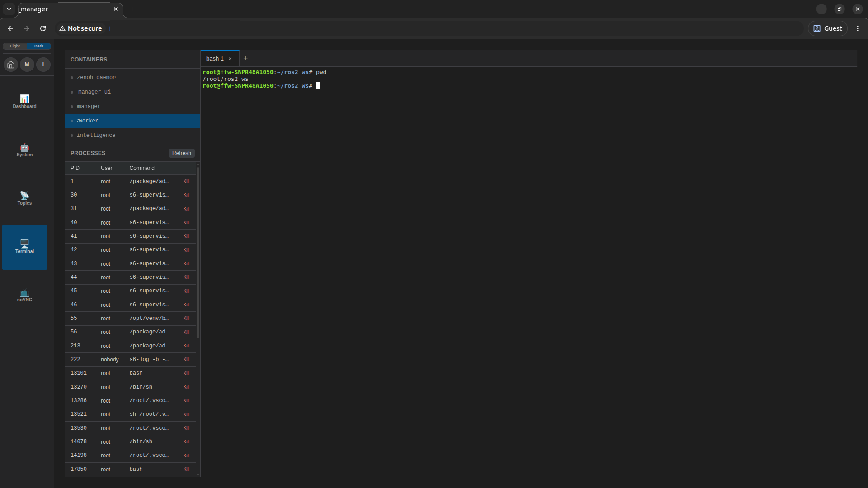Open the Dashboard sidebar section
This screenshot has height=488, width=868.
[x=24, y=102]
